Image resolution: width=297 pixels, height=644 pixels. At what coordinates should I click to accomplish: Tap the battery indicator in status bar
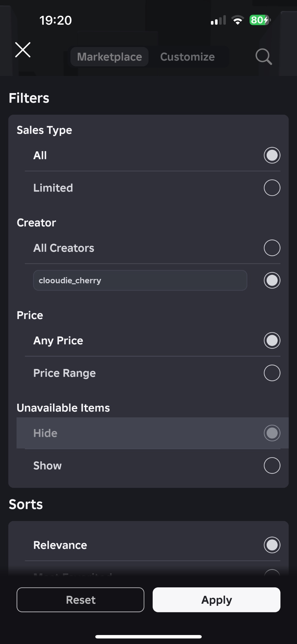click(x=260, y=20)
